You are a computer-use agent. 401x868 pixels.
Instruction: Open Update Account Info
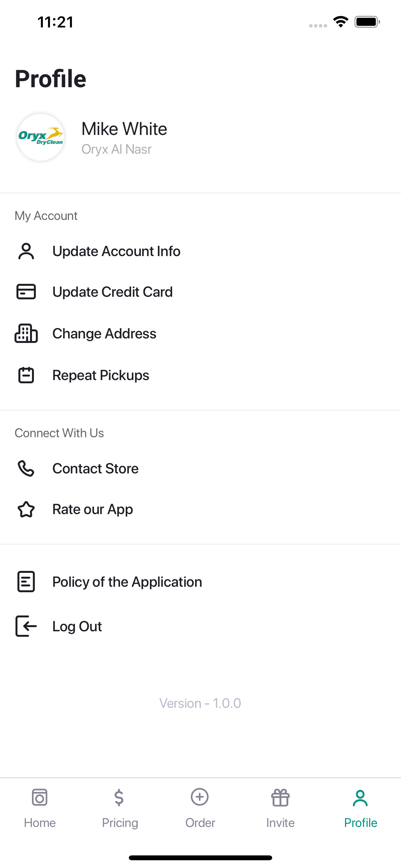point(200,251)
